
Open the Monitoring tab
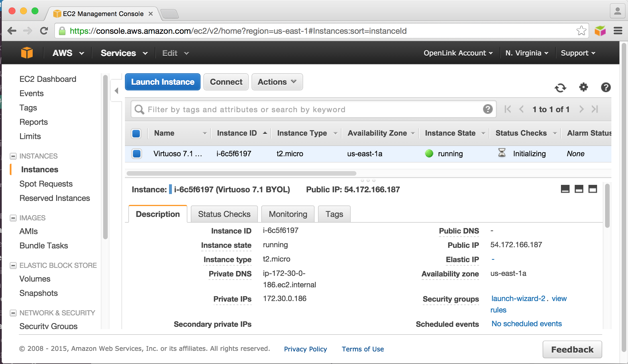click(288, 214)
